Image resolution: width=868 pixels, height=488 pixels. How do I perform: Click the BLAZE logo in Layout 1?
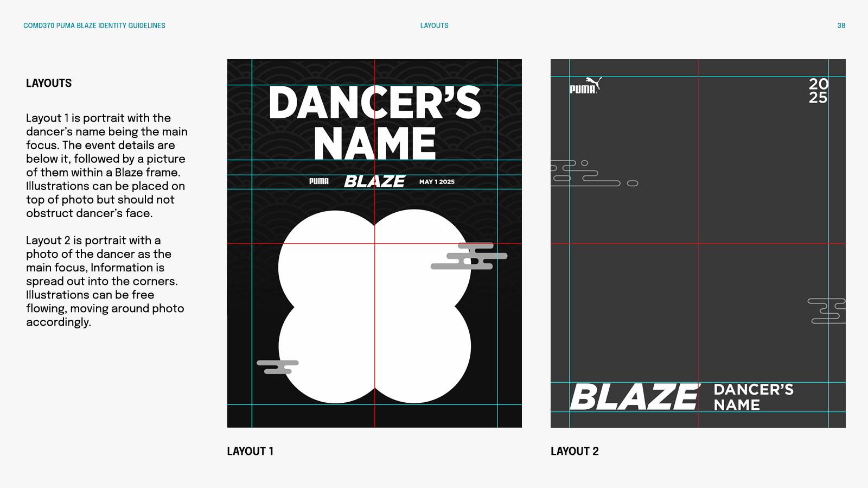coord(374,181)
